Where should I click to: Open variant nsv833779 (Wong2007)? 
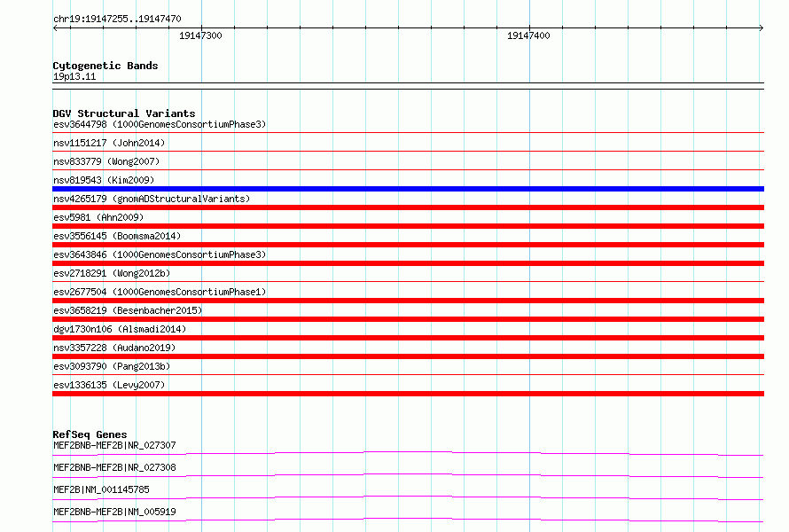coord(106,161)
